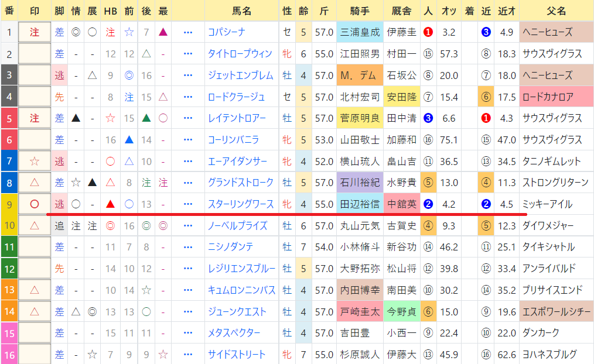
Task: Click the more options dots for ニシノダンテ
Action: (x=188, y=248)
